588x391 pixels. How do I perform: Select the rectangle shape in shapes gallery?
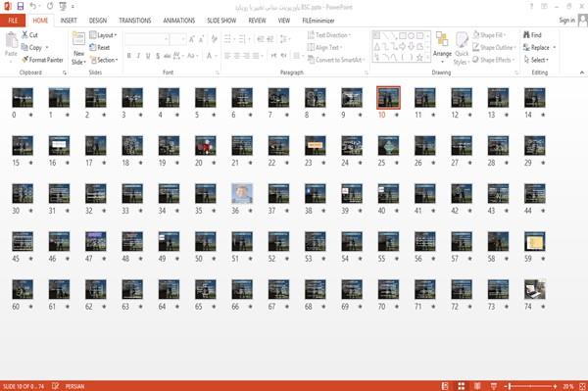point(403,36)
